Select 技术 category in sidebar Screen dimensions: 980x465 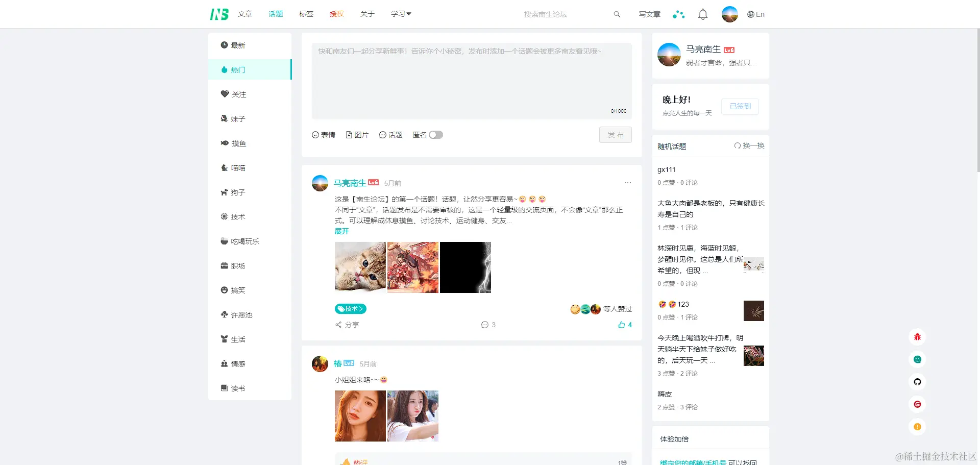click(x=250, y=217)
